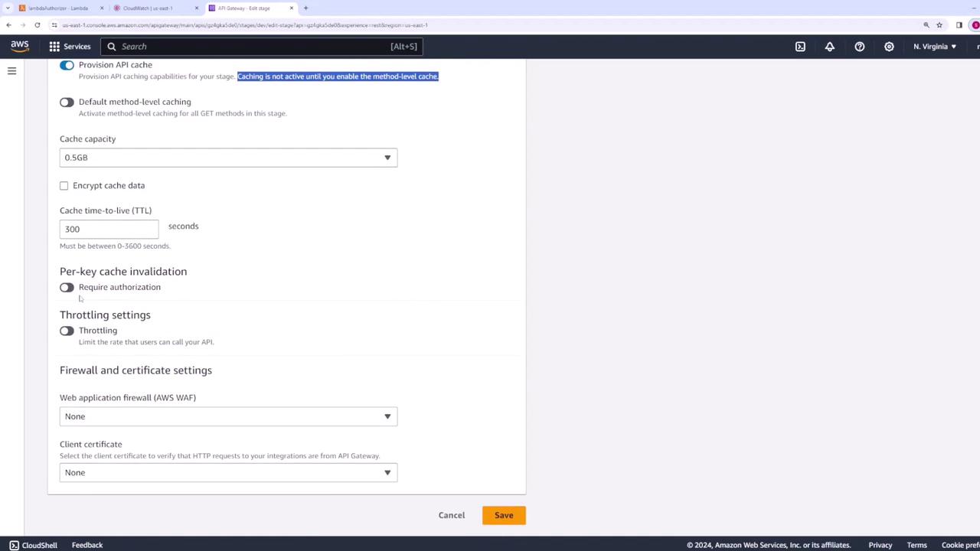This screenshot has height=551, width=980.
Task: Reload the page with browser refresh icon
Action: click(37, 25)
